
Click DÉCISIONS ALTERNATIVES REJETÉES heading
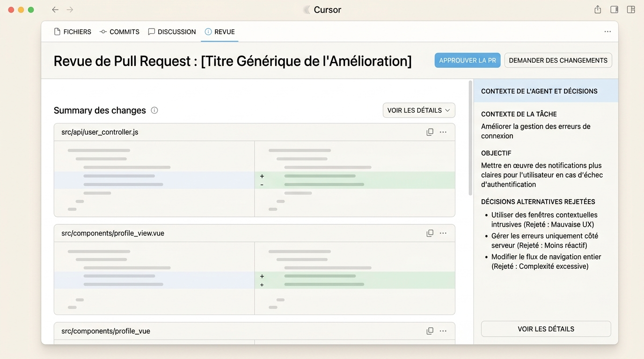(x=538, y=202)
